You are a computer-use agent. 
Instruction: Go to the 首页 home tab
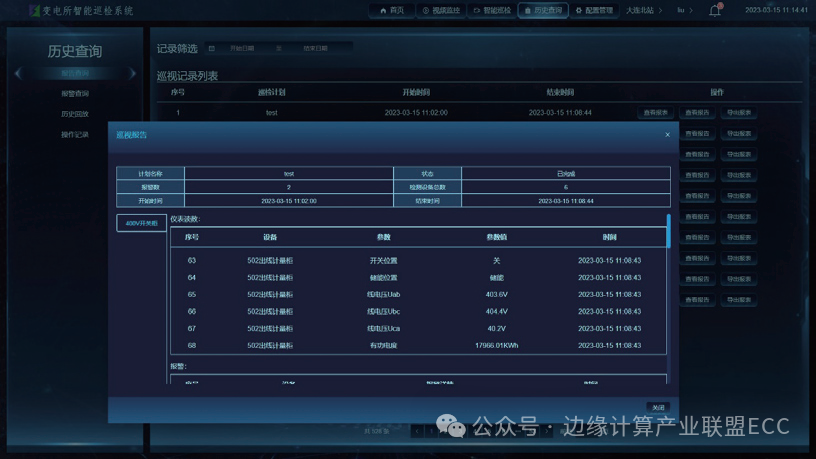pos(392,10)
